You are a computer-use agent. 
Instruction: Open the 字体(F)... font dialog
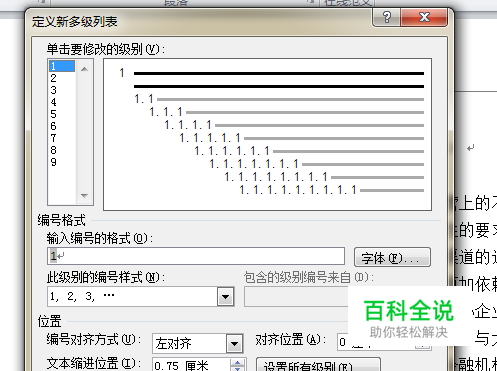[x=392, y=257]
